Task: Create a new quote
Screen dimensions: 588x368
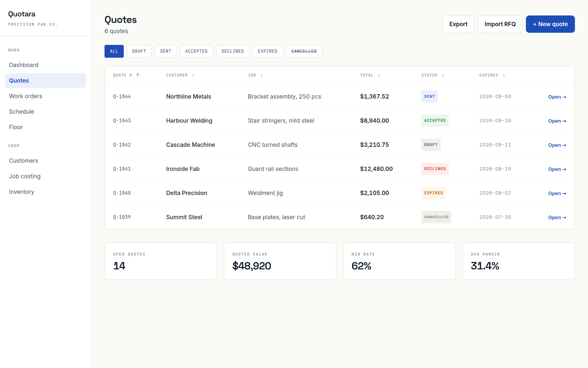Action: coord(550,24)
